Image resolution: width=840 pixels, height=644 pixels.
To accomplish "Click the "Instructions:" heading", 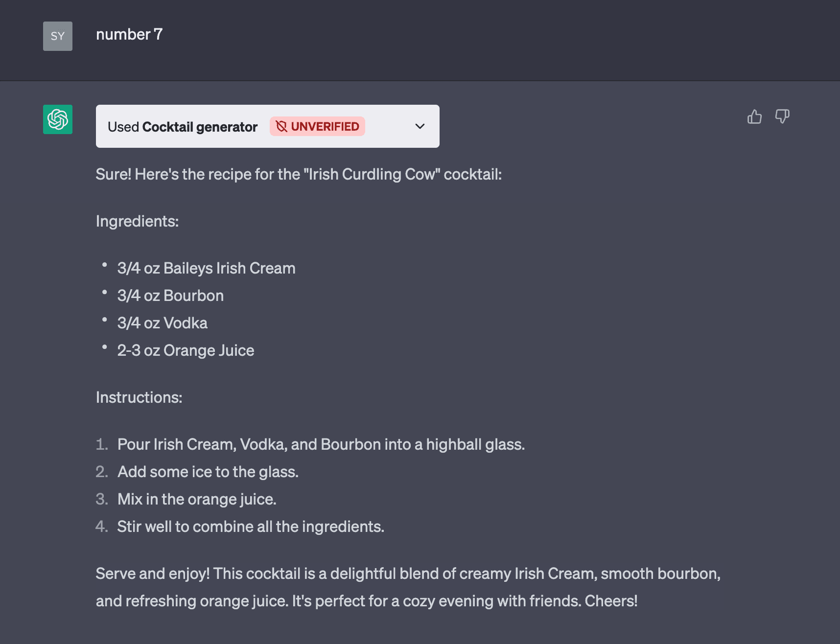I will coord(139,397).
